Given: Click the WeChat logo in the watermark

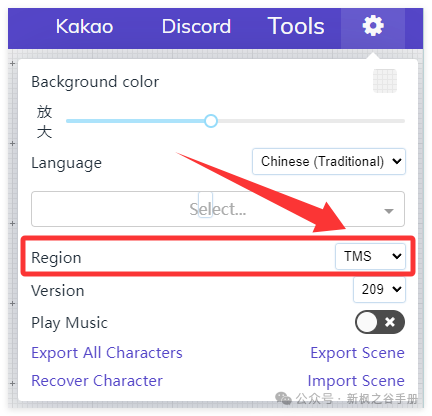Looking at the screenshot, I should tap(283, 398).
